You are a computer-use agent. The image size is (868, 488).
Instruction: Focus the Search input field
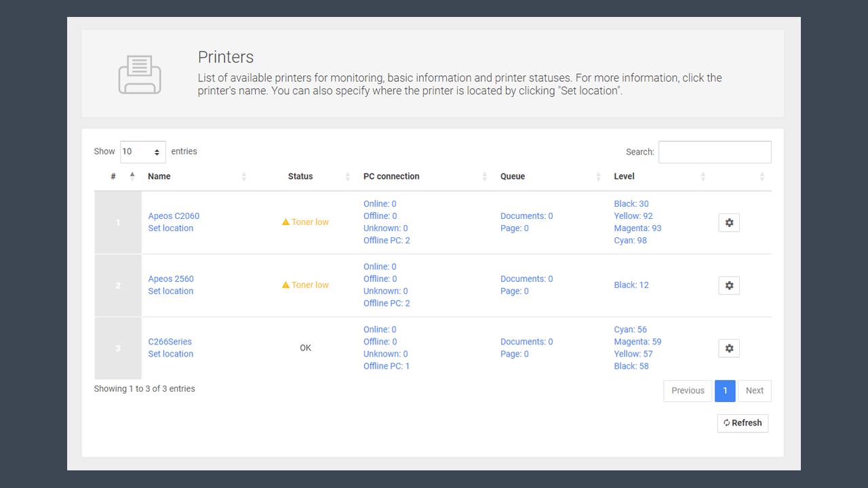715,152
